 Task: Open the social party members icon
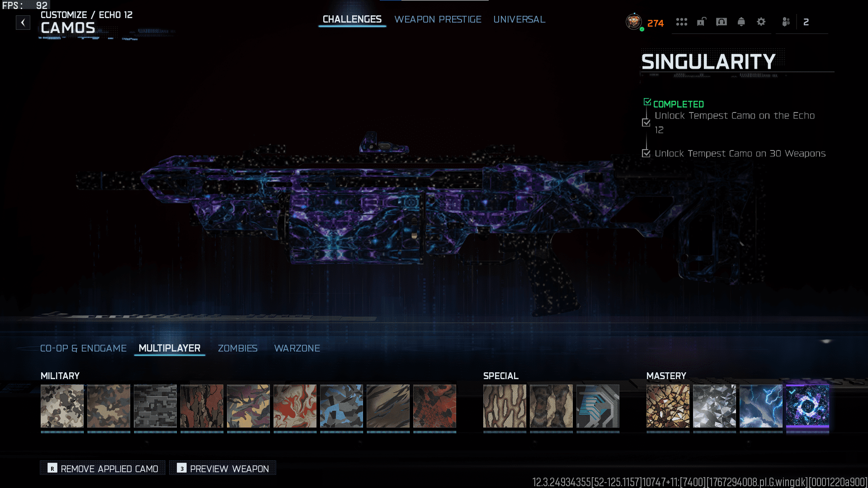click(x=786, y=22)
